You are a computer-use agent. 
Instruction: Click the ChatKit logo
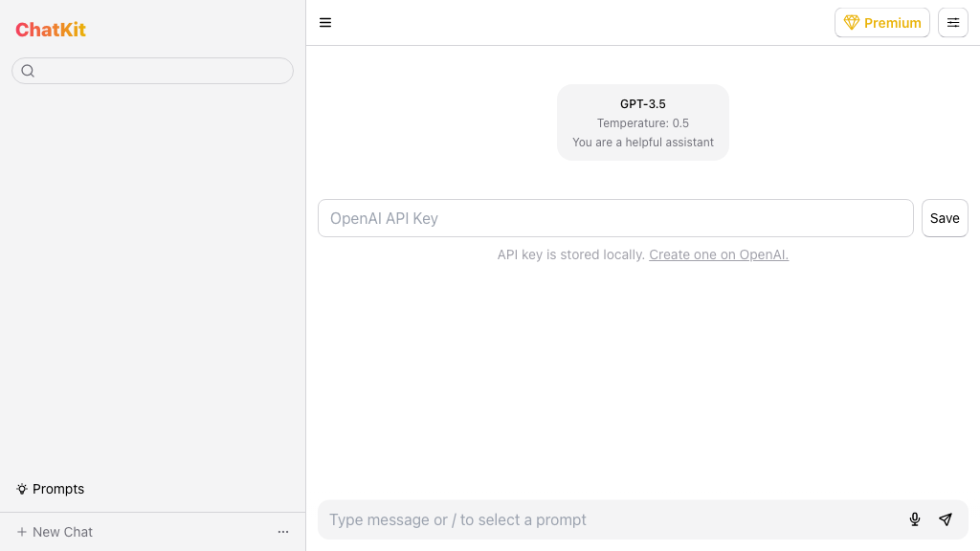(50, 30)
